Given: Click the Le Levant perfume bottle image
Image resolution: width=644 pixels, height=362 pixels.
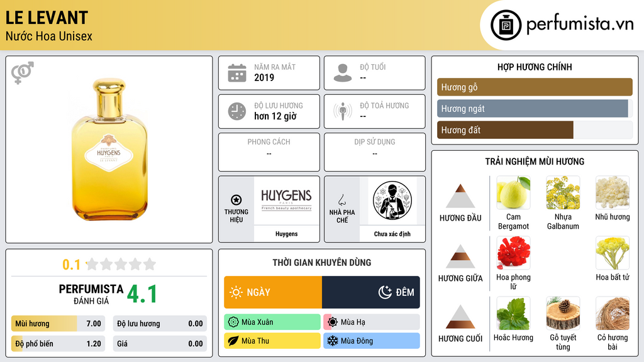Looking at the screenshot, I should (109, 150).
